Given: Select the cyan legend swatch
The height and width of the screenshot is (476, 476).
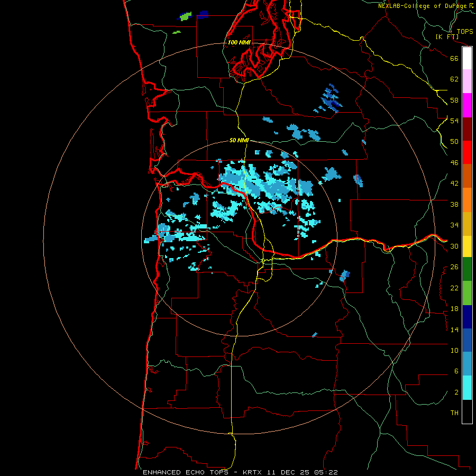Looking at the screenshot, I should coord(467,388).
